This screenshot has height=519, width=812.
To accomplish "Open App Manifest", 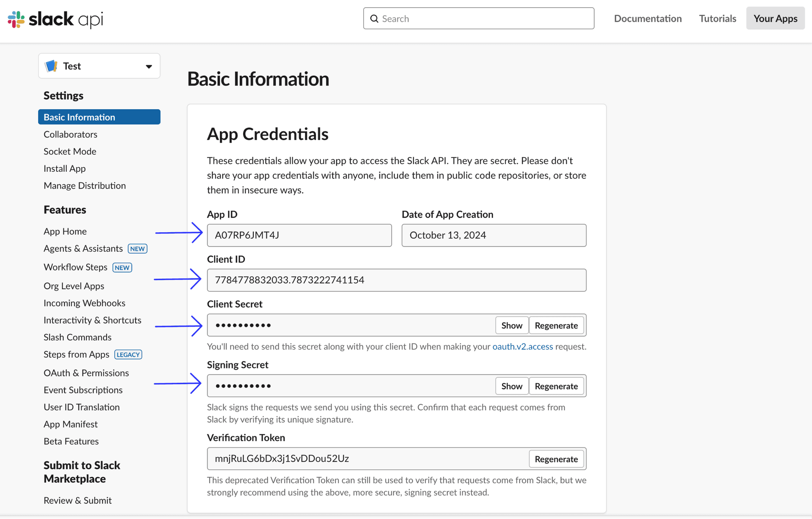I will [71, 424].
